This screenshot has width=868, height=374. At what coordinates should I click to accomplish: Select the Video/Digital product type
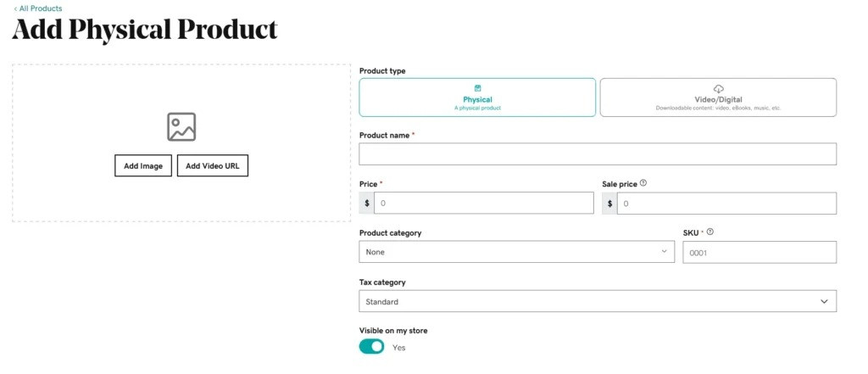coord(719,98)
